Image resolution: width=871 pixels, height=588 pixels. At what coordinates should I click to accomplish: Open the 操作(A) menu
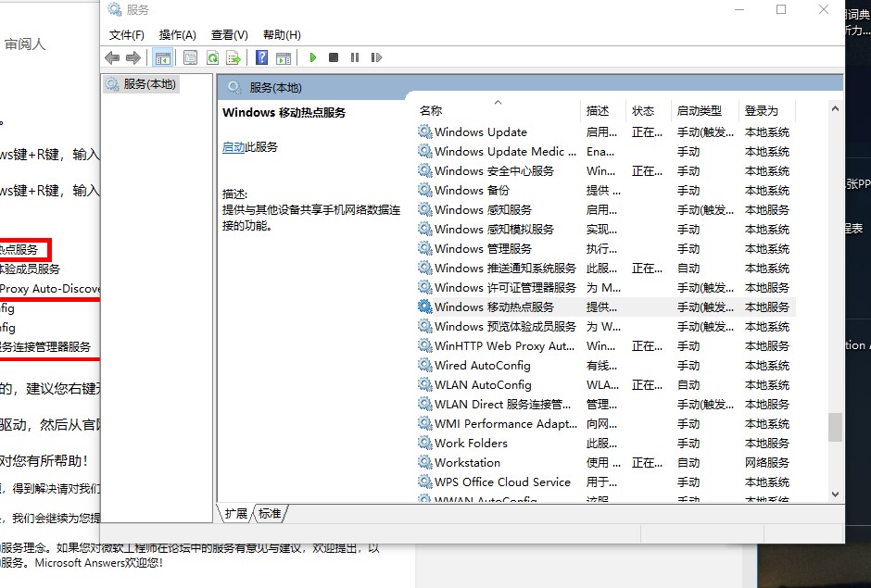pos(178,35)
